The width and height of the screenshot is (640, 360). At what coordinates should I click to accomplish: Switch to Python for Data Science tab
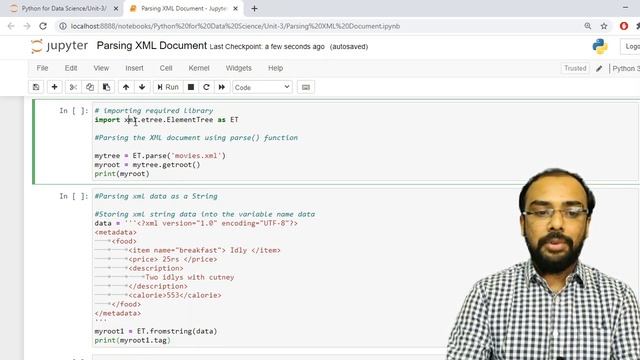pos(63,8)
